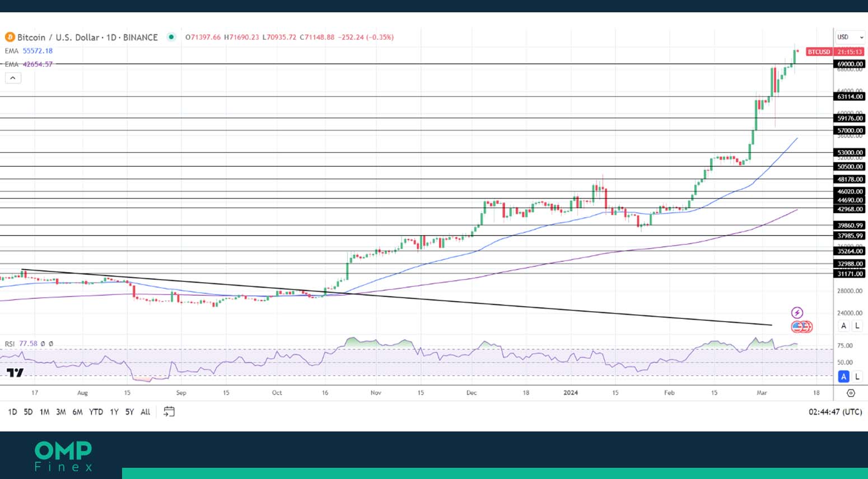Toggle log scale L on RSI pane
This screenshot has height=479, width=868.
pos(857,377)
